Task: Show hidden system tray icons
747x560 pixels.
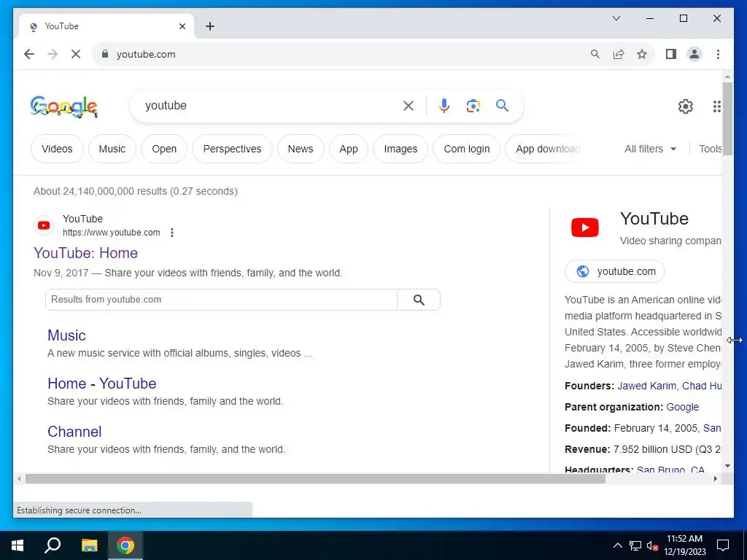Action: [x=617, y=545]
